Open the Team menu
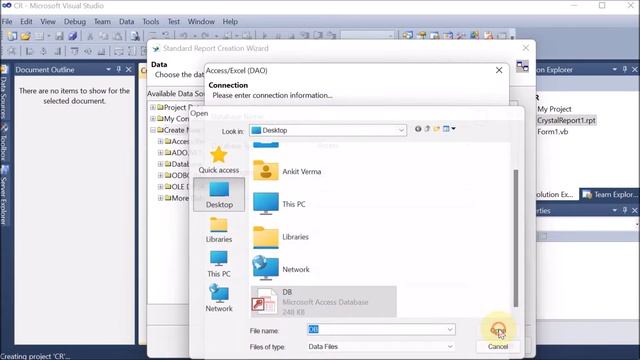The height and width of the screenshot is (360, 640). tap(102, 22)
